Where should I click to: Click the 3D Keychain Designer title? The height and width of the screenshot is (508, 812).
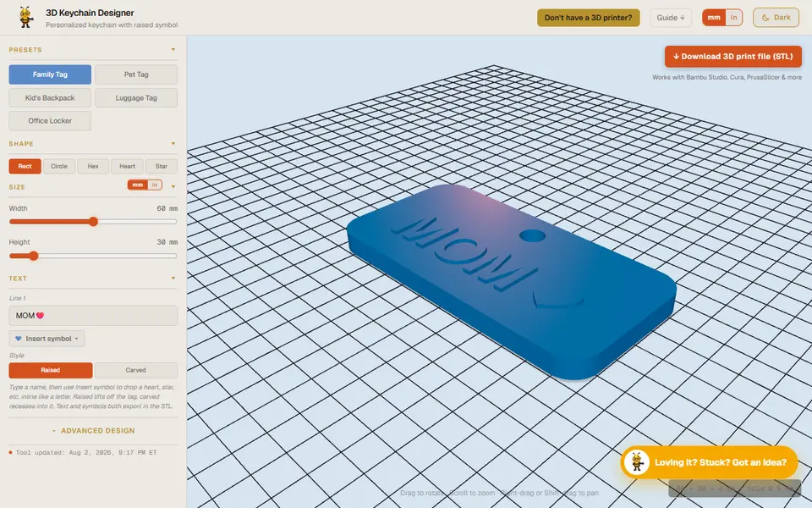tap(90, 13)
